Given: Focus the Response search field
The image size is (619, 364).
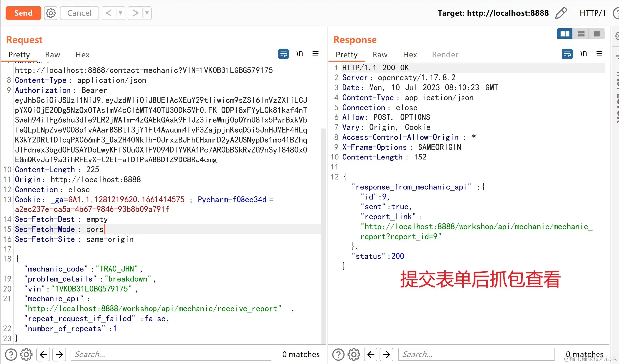Looking at the screenshot, I should [x=477, y=354].
